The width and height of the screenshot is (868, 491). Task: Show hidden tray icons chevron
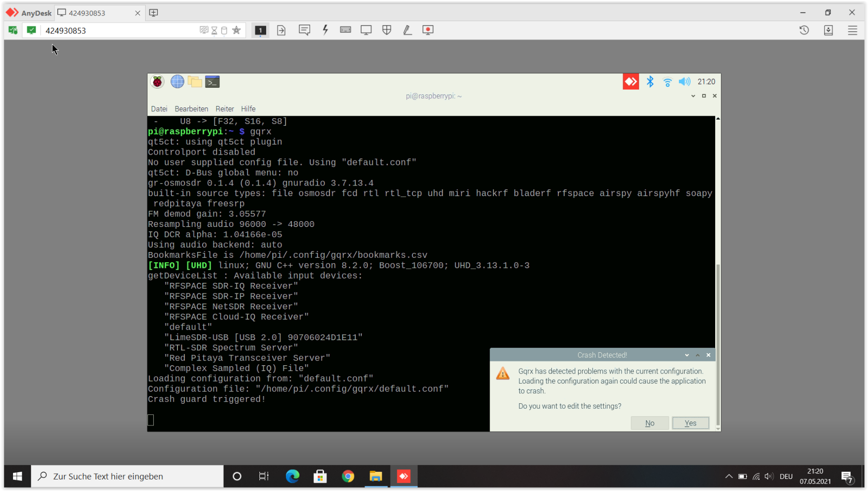tap(729, 476)
